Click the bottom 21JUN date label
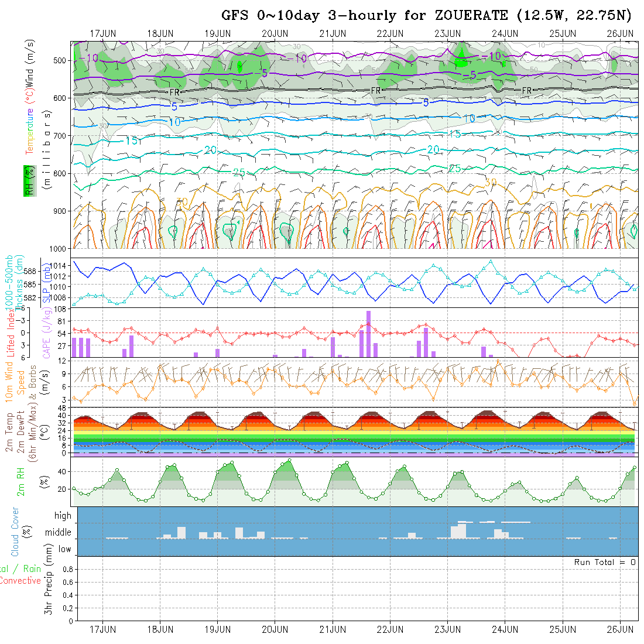Screen dimensions: 644x644 coord(333,629)
